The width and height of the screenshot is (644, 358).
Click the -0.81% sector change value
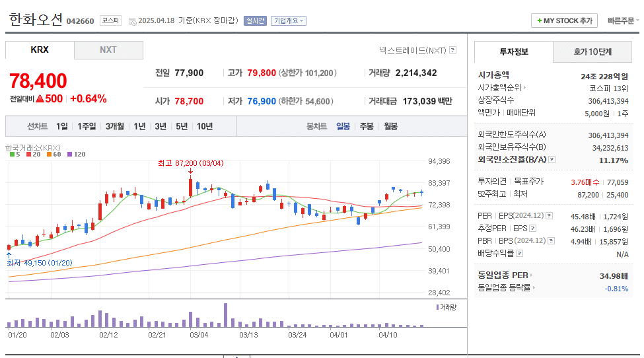tap(616, 289)
